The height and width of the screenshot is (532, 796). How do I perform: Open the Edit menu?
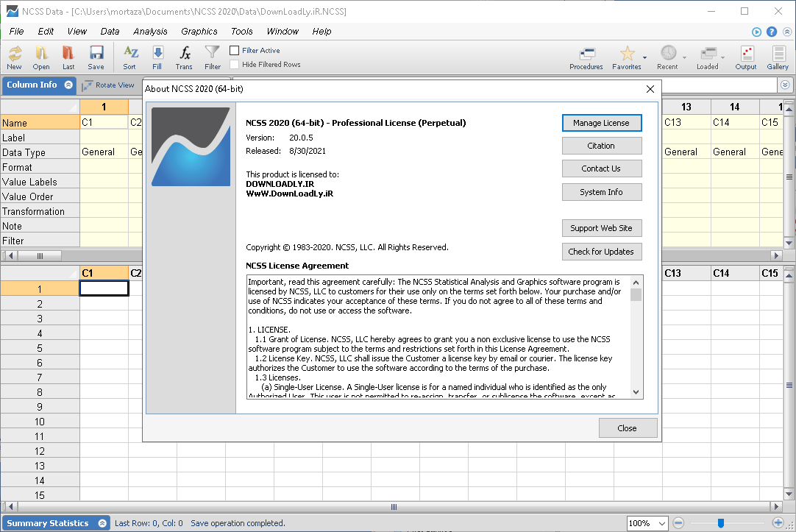46,32
